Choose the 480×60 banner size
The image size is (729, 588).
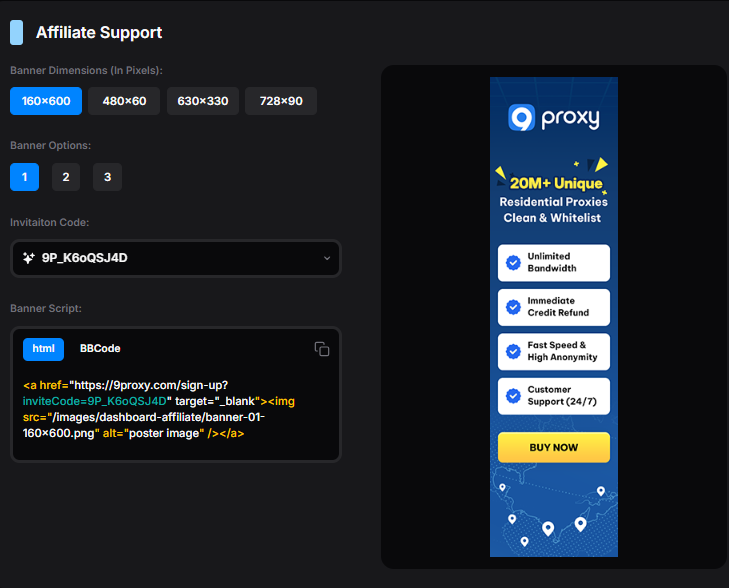pyautogui.click(x=124, y=101)
